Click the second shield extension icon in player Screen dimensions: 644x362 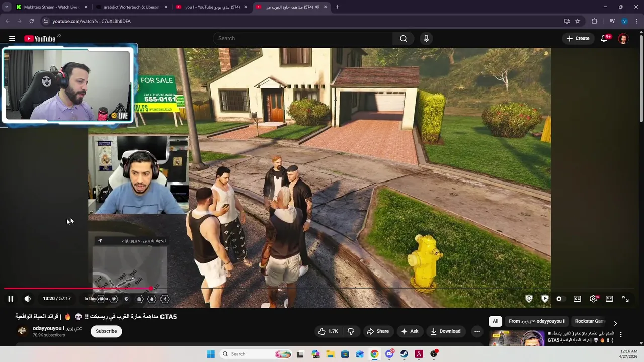click(545, 299)
